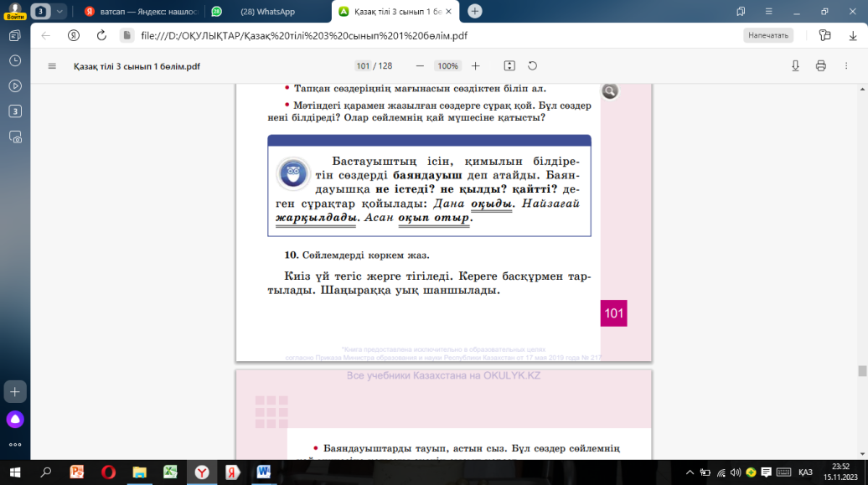Click the scrollbar up arrow
Image resolution: width=868 pixels, height=485 pixels.
[862, 89]
